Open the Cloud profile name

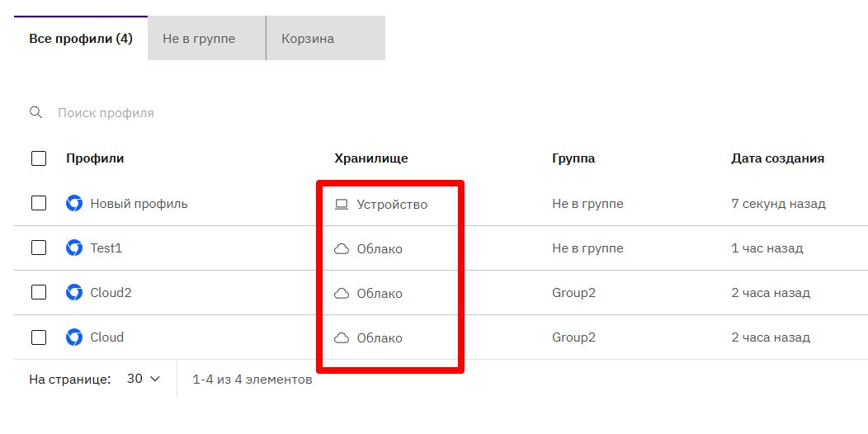point(106,337)
